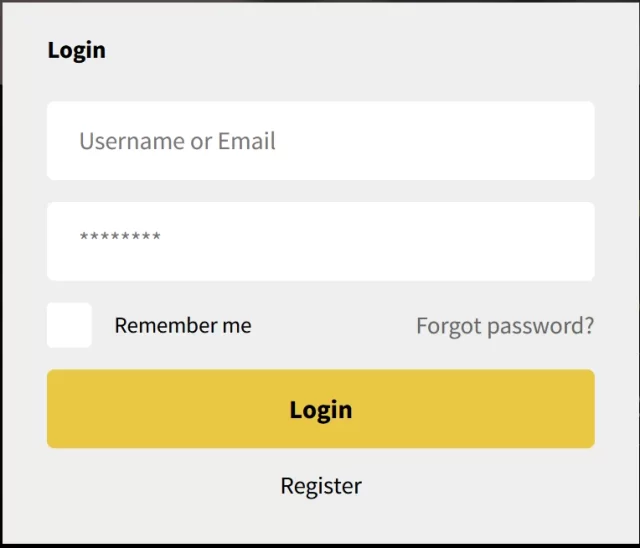Open the Forgot password? link
The height and width of the screenshot is (548, 640).
pos(505,326)
